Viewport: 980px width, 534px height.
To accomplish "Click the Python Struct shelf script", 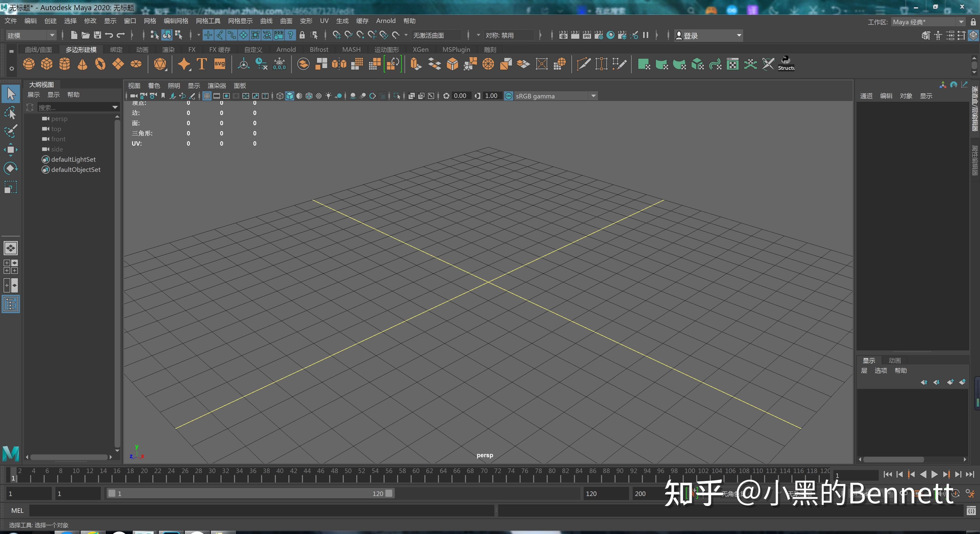I will pos(786,64).
